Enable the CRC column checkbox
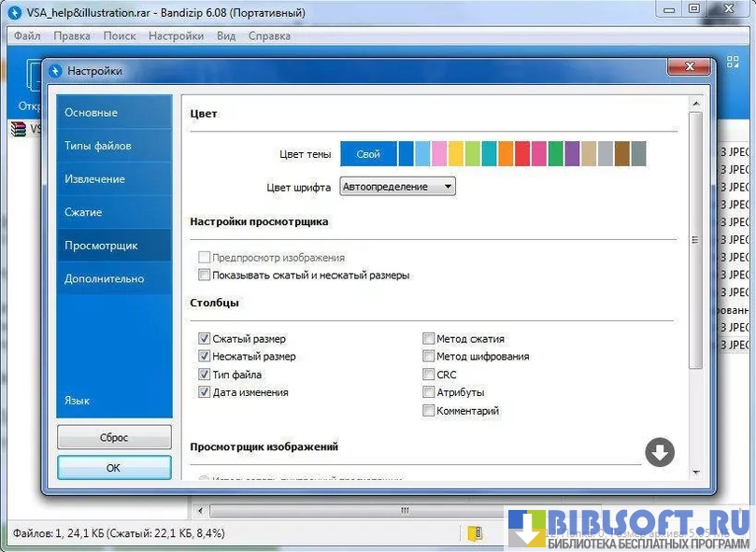The height and width of the screenshot is (552, 756). [x=429, y=375]
